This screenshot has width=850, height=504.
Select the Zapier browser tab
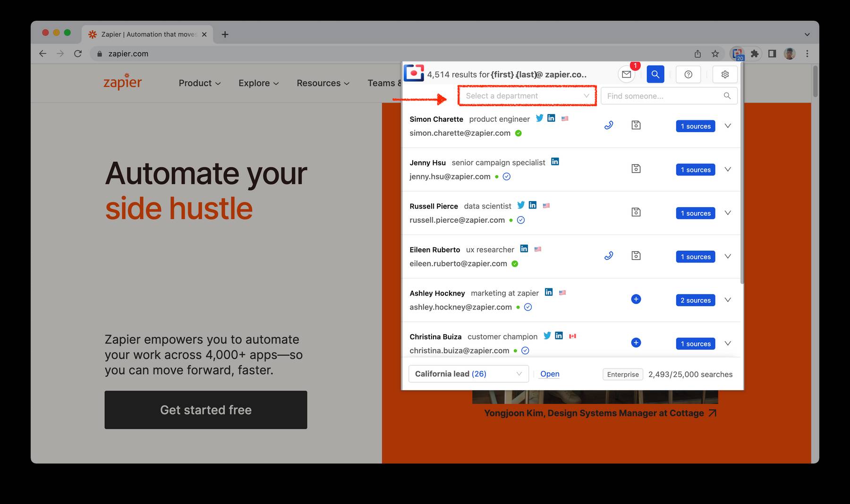pyautogui.click(x=147, y=34)
